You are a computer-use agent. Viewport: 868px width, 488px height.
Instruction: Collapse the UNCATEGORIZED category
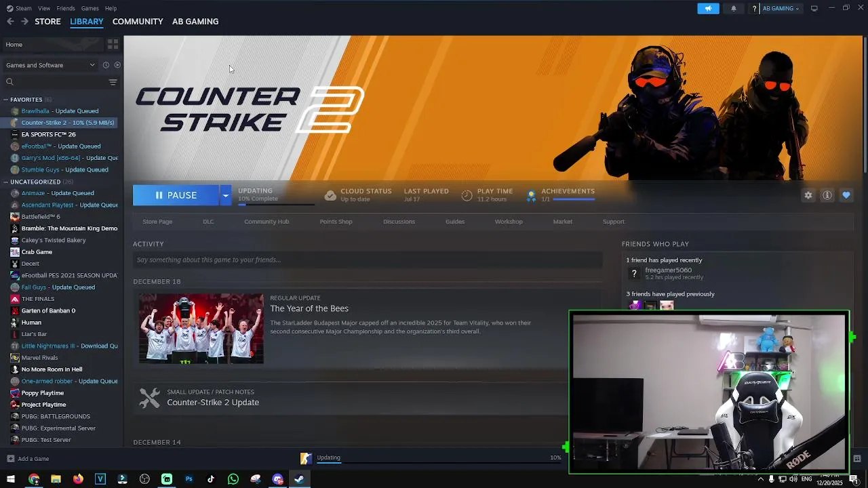click(5, 182)
